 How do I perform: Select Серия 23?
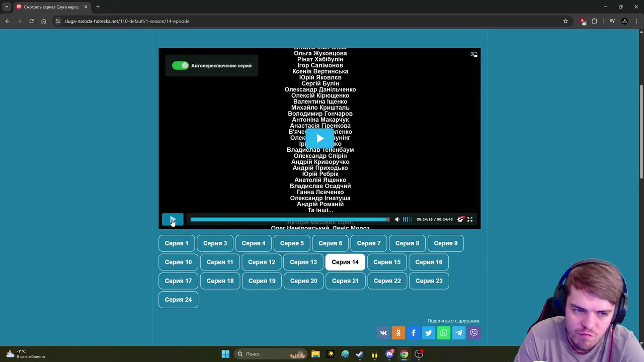[x=429, y=281]
